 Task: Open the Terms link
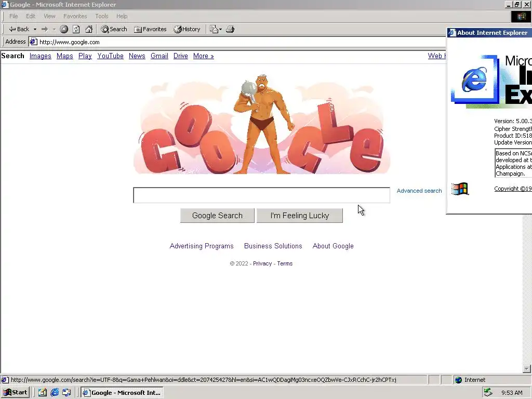[285, 263]
